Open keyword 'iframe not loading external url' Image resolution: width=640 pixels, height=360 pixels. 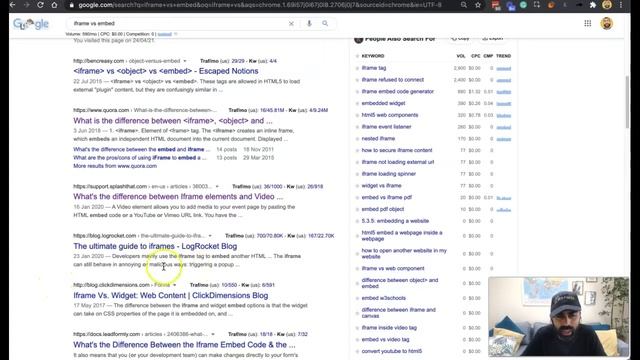[398, 162]
